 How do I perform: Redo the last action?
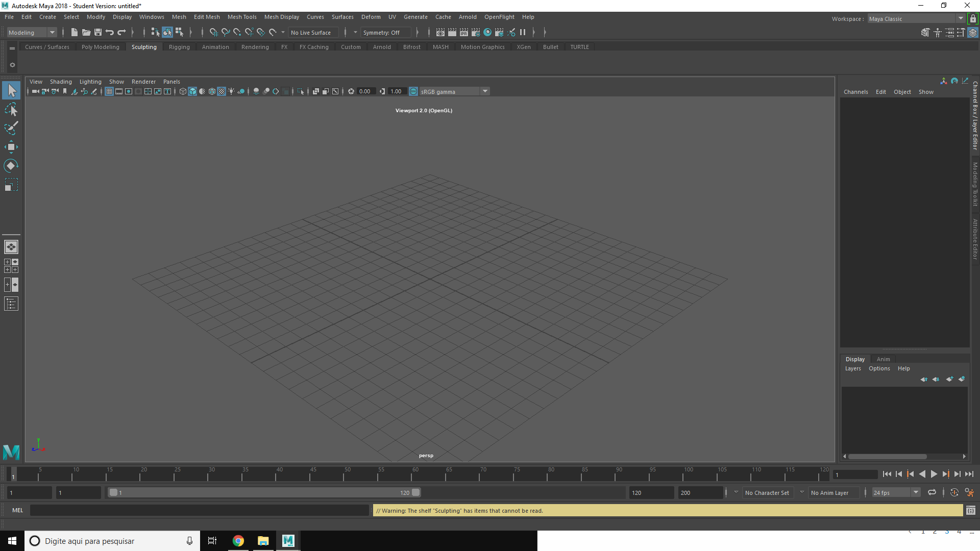121,32
